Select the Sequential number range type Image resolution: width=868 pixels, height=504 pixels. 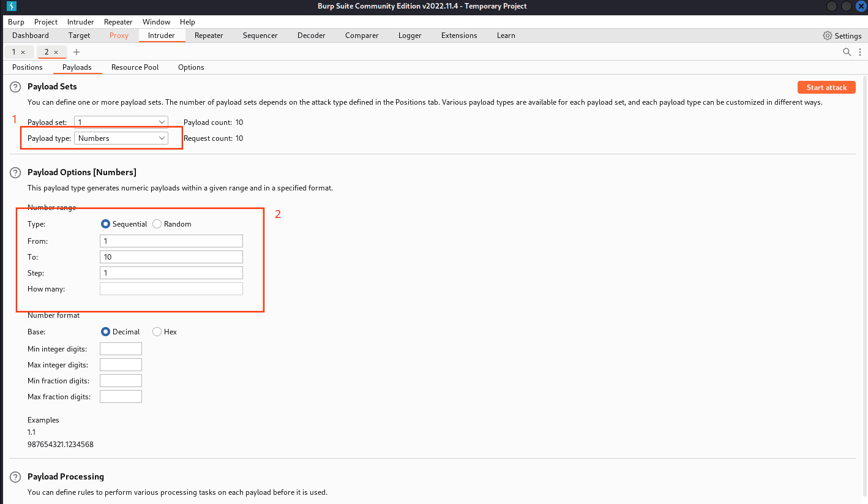[x=105, y=224]
